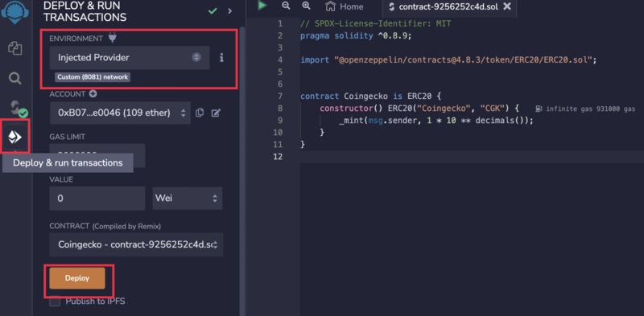Toggle the Publish to IPFS checkbox

[55, 302]
